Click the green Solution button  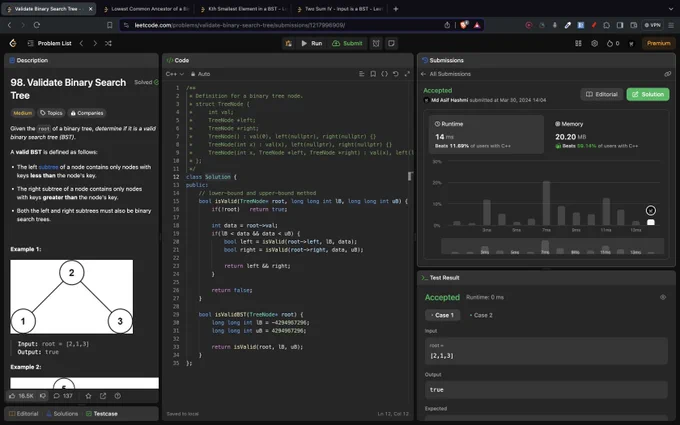(x=648, y=94)
